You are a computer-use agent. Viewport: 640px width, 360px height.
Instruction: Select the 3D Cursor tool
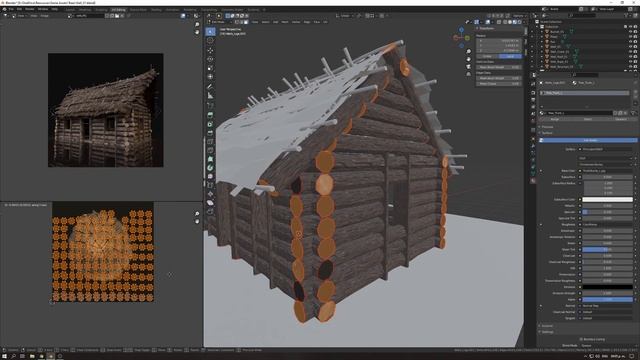coord(210,40)
